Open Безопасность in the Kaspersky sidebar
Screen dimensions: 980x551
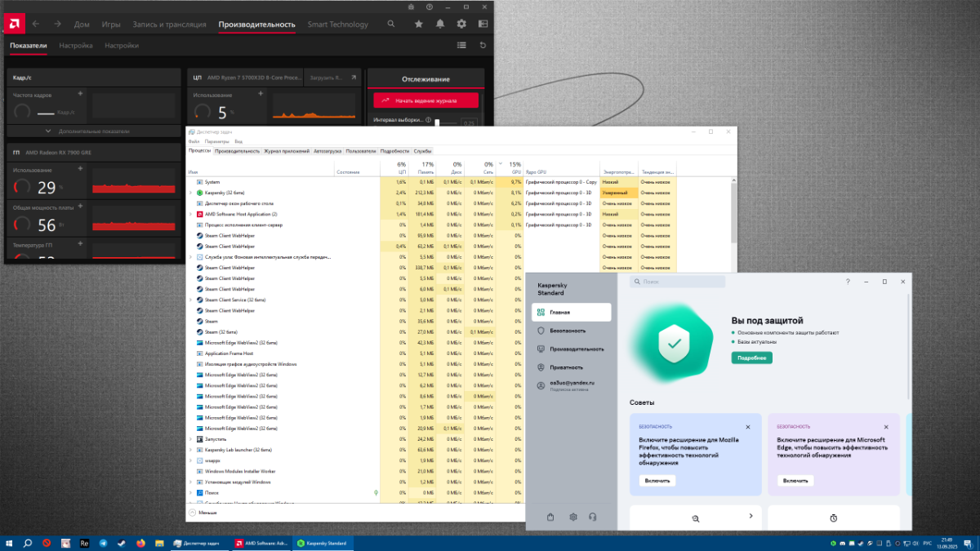coord(571,331)
